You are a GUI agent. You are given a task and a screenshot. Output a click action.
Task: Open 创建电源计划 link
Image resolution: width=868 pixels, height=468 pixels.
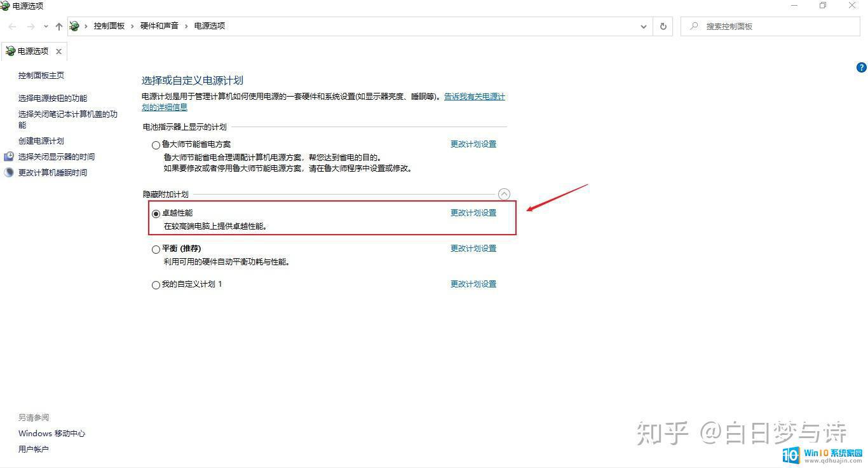coord(41,141)
